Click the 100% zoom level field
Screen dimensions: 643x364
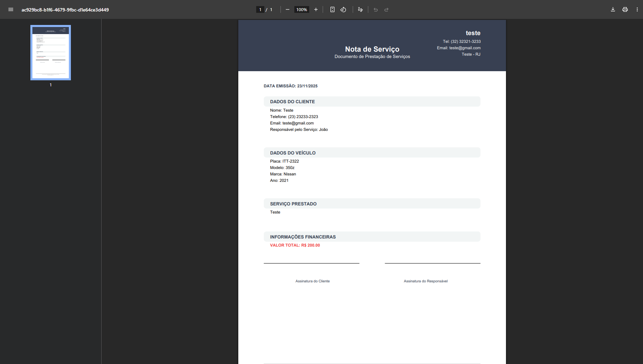click(301, 9)
